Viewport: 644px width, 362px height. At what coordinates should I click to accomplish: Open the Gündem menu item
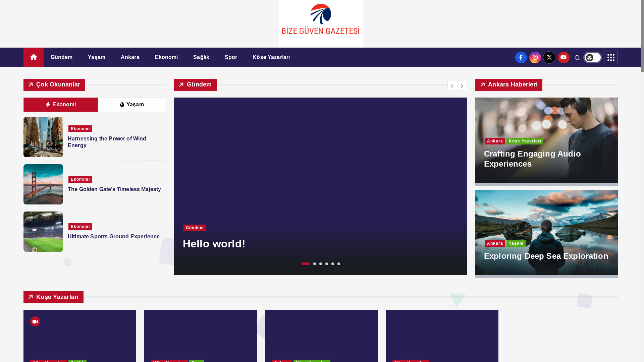[61, 57]
